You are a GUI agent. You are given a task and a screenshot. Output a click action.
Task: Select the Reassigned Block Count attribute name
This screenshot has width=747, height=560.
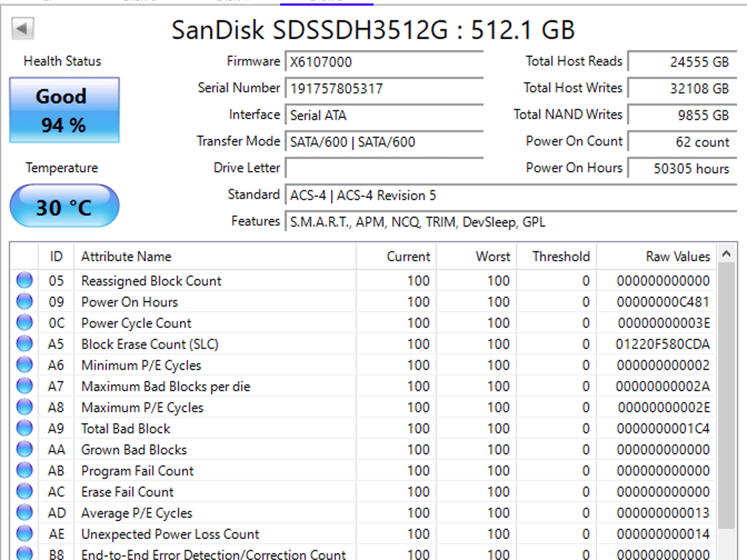coord(151,281)
